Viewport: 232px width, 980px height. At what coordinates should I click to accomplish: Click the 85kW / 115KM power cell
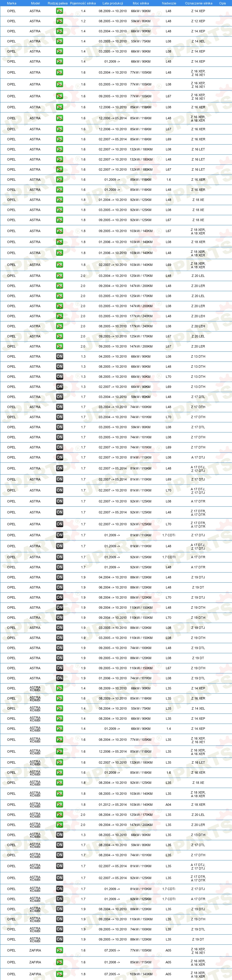[141, 962]
